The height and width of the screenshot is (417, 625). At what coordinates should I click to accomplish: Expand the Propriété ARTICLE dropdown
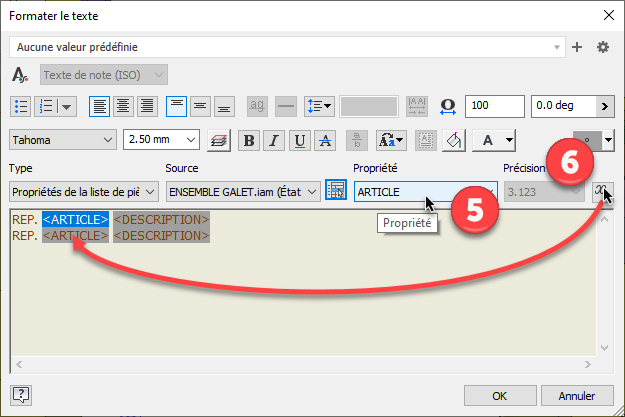pyautogui.click(x=488, y=191)
